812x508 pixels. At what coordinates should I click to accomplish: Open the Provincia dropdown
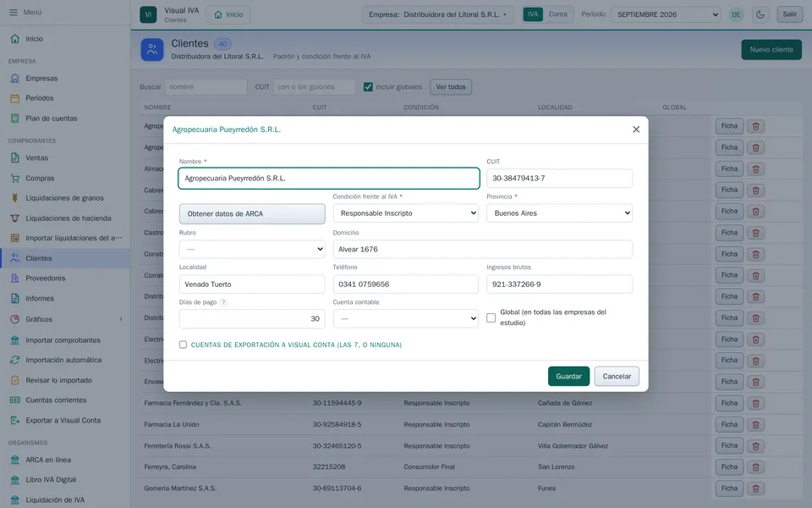click(x=559, y=213)
